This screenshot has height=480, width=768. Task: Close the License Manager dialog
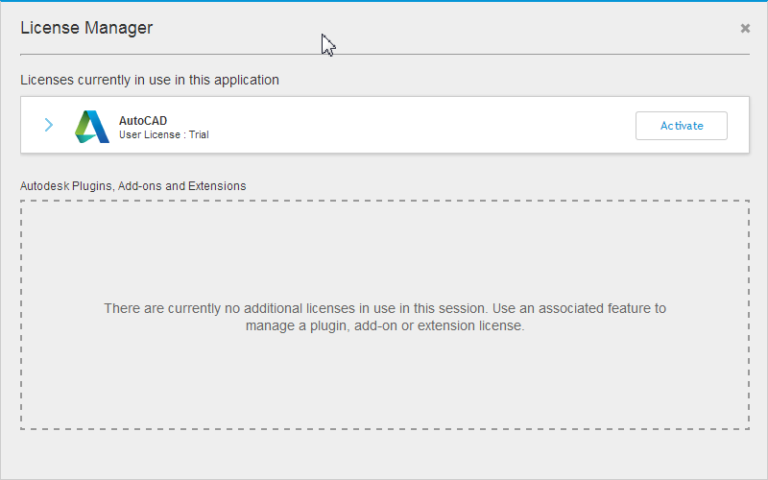pyautogui.click(x=745, y=28)
